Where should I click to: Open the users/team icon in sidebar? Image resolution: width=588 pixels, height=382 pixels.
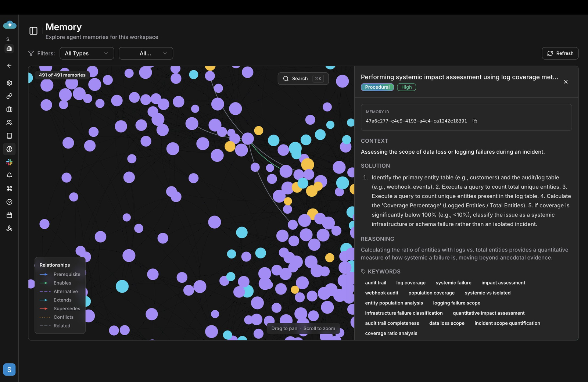[x=10, y=122]
